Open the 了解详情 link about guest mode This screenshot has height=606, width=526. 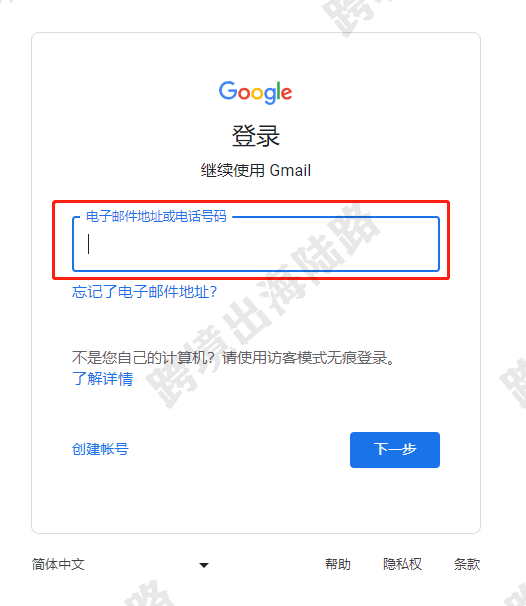pos(102,378)
